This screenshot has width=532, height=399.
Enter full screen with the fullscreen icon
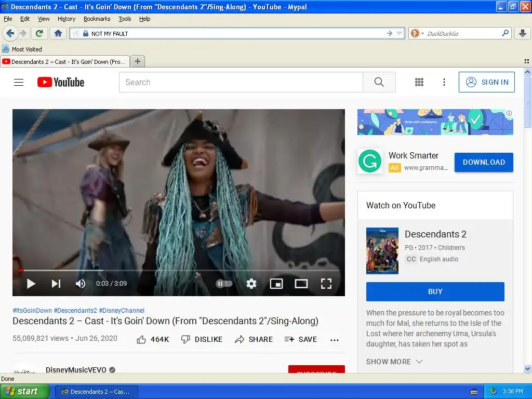[326, 284]
